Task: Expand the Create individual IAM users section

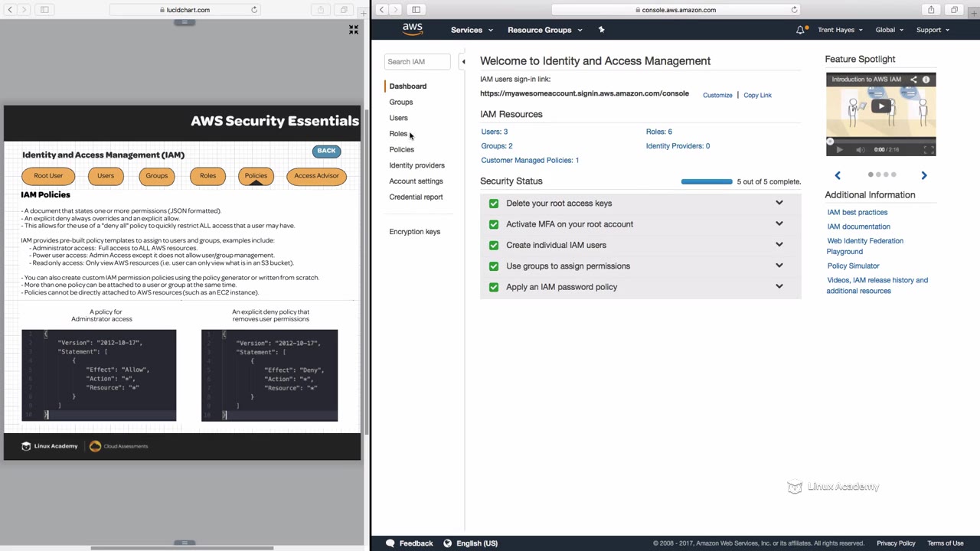Action: 779,245
